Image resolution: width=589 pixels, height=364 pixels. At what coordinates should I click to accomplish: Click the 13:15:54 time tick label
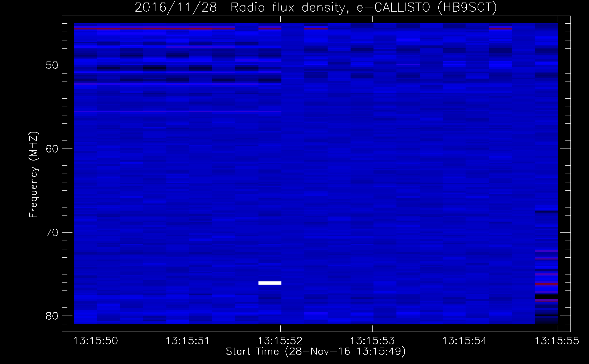pos(465,341)
